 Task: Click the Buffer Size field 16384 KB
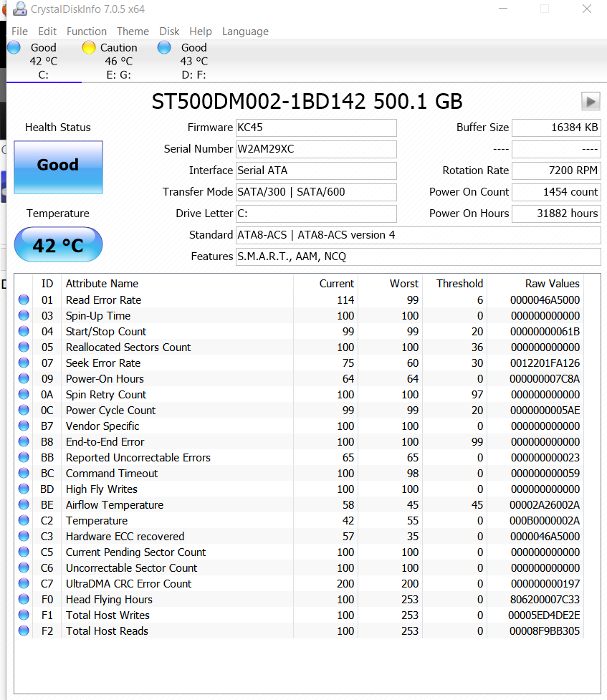556,128
